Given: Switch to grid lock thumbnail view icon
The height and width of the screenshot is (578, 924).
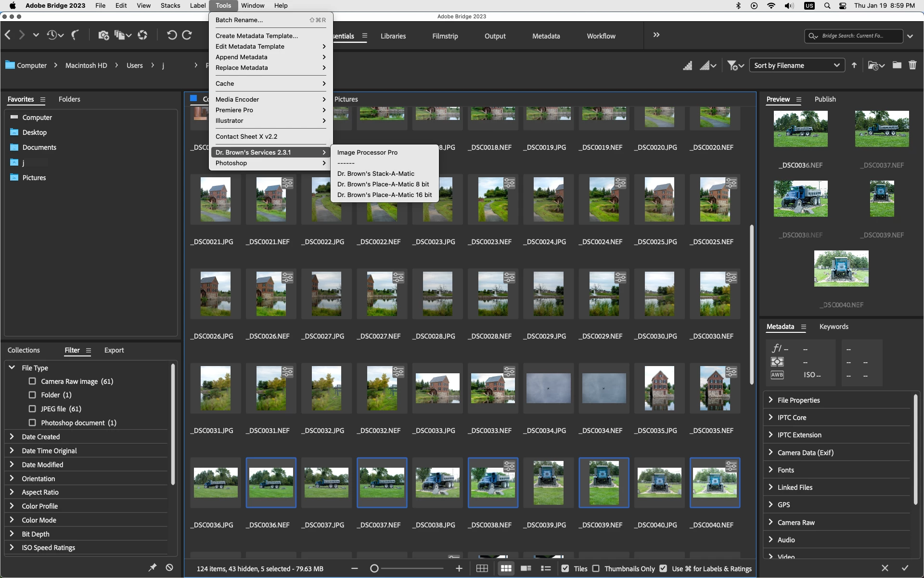Looking at the screenshot, I should [x=482, y=568].
